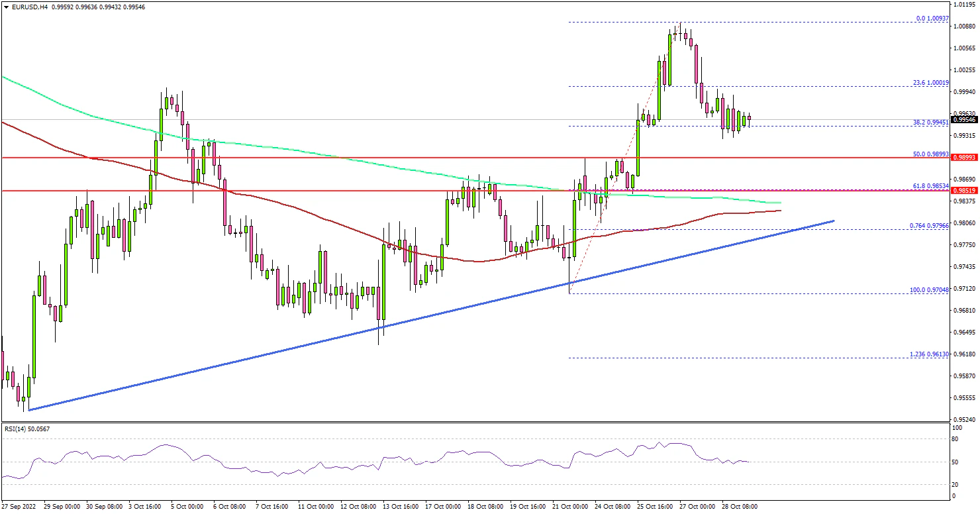Image resolution: width=980 pixels, height=514 pixels.
Task: Click the red 0.98519 price label
Action: coord(965,191)
